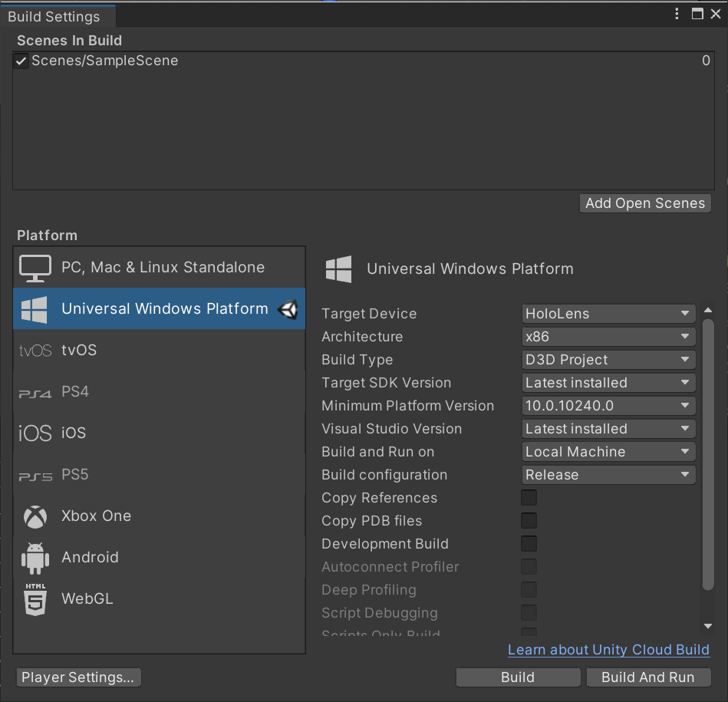Choose PS4 in the platform list

[x=160, y=391]
